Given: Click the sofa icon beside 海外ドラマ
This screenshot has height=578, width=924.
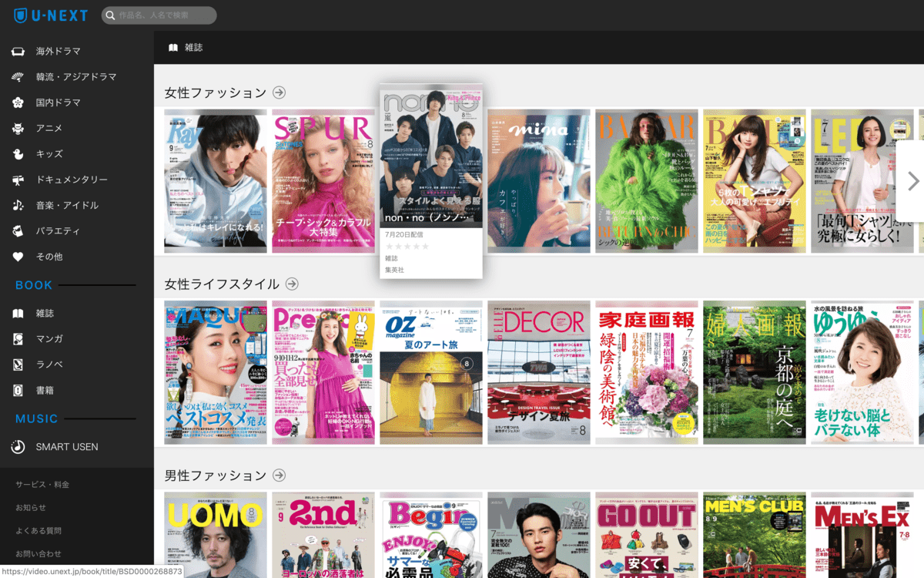Looking at the screenshot, I should pyautogui.click(x=18, y=52).
